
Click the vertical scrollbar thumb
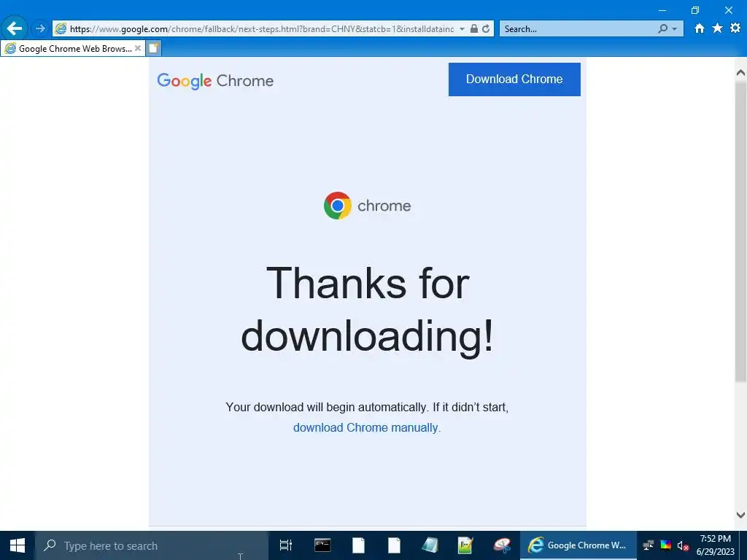pos(740,231)
